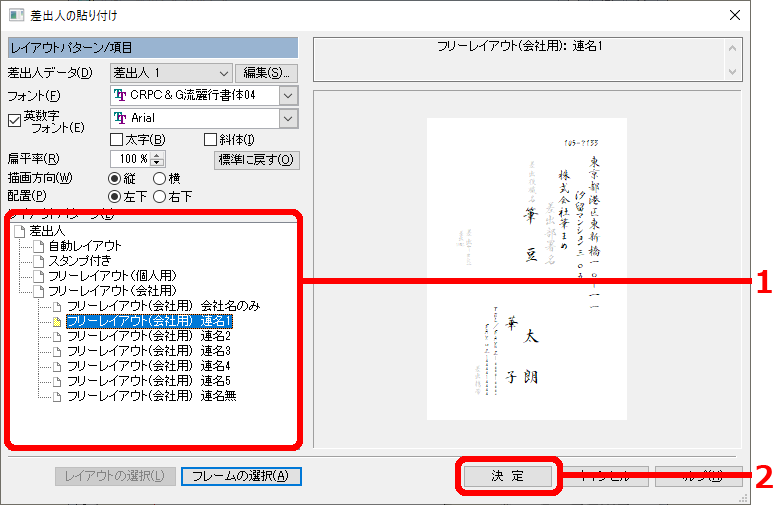Choose 右下 placement radio button
This screenshot has height=505, width=780.
click(159, 197)
